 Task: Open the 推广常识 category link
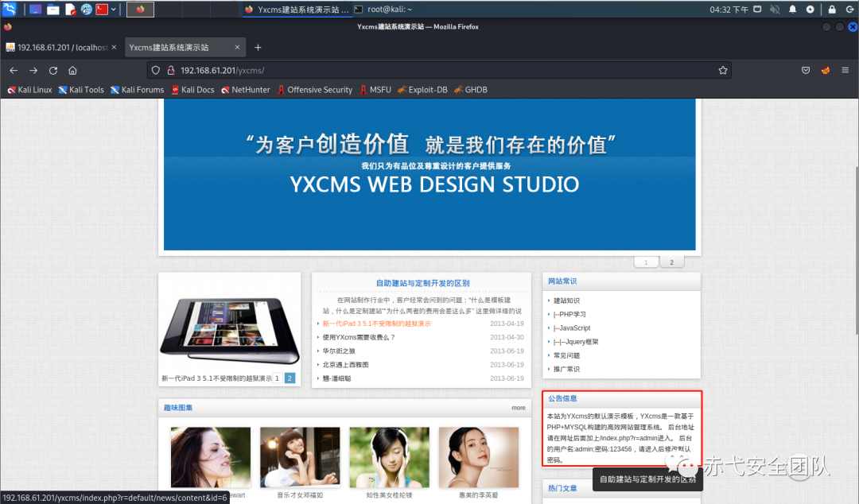tap(566, 369)
